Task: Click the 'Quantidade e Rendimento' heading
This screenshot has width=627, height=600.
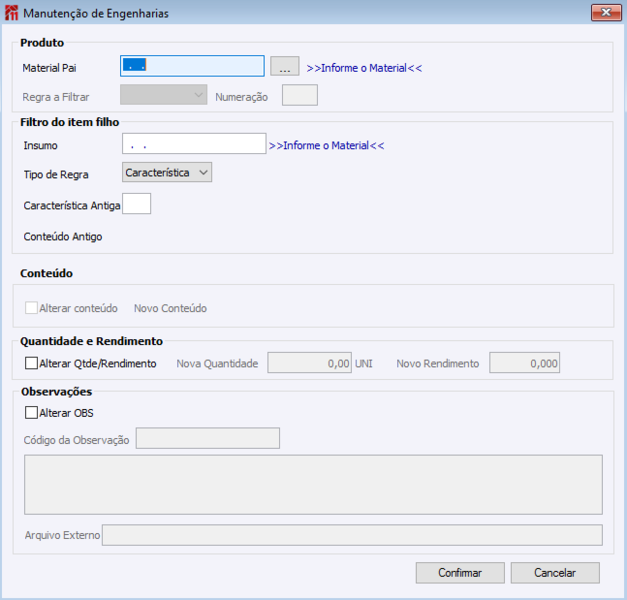Action: pyautogui.click(x=92, y=341)
